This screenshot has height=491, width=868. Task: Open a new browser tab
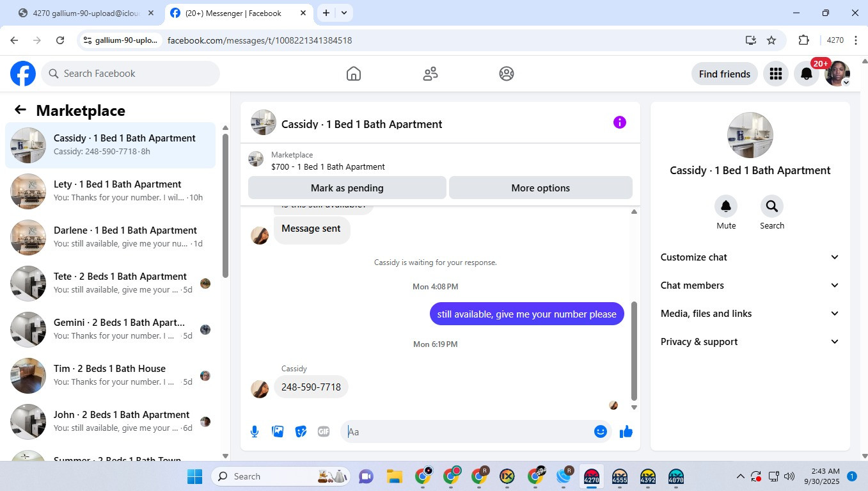(x=326, y=13)
